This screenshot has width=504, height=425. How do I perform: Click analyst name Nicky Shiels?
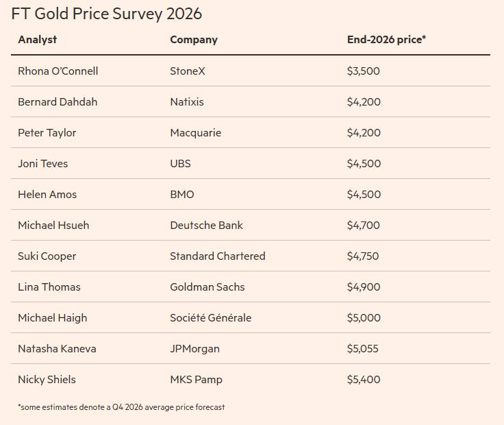pyautogui.click(x=47, y=380)
